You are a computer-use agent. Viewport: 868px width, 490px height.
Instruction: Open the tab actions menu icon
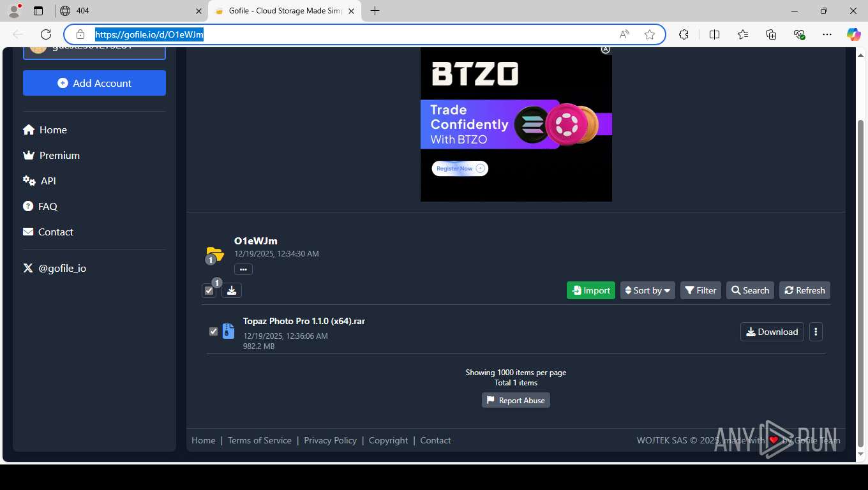tap(38, 11)
